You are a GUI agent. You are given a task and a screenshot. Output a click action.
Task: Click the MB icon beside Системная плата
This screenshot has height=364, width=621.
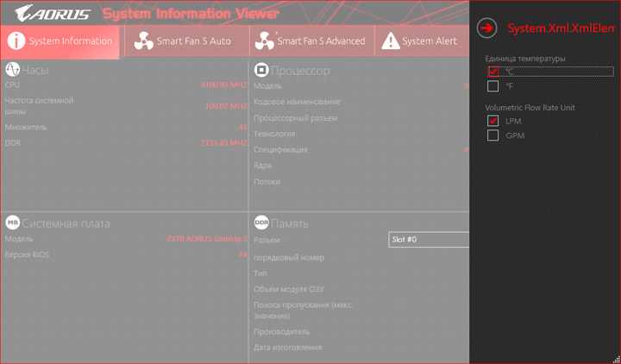pyautogui.click(x=12, y=223)
